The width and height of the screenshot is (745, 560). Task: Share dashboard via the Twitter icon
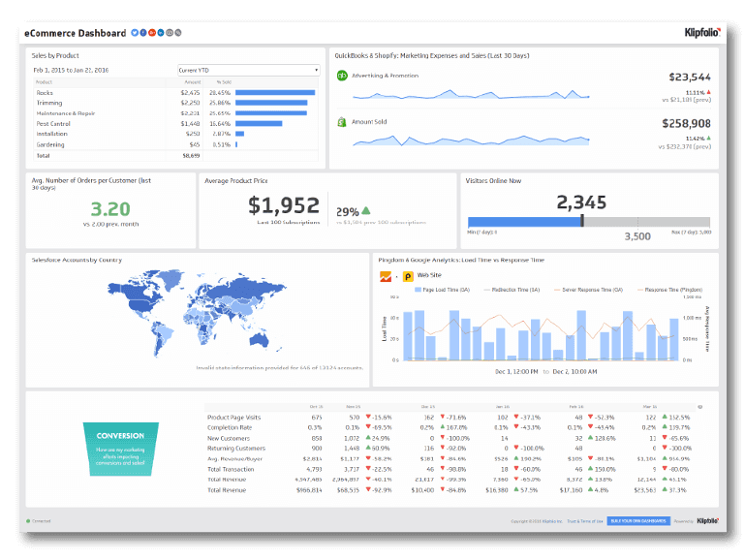point(135,33)
